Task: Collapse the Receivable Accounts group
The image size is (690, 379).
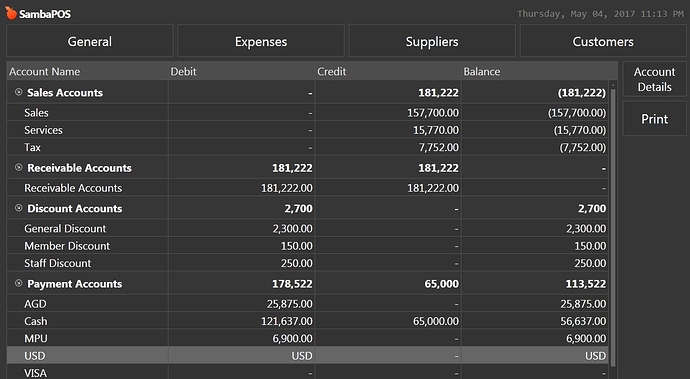Action: tap(18, 167)
